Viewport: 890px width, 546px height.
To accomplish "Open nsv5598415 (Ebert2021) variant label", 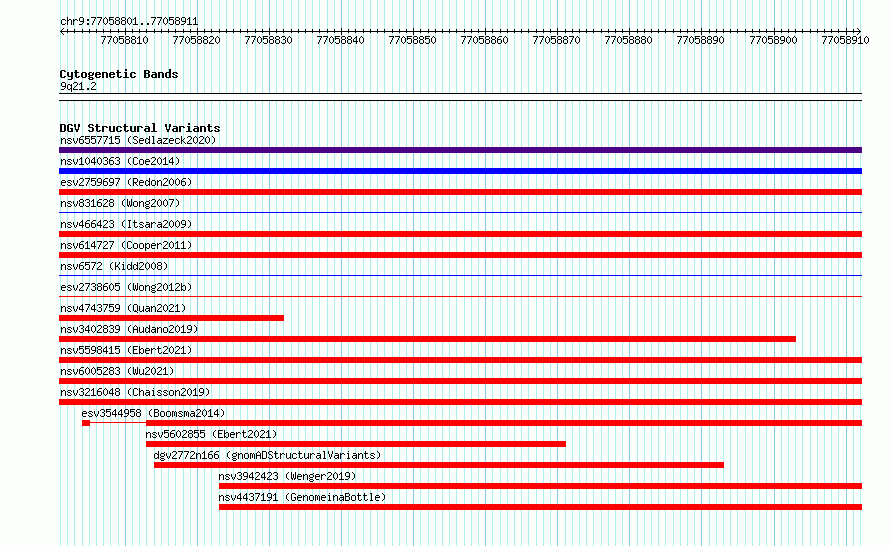I will pos(126,350).
